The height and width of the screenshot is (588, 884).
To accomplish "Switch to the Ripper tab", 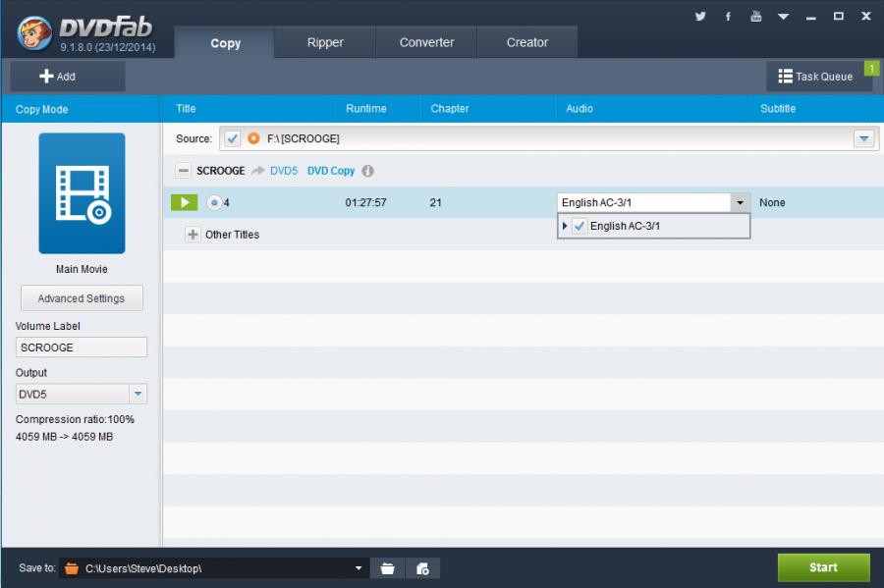I will pyautogui.click(x=325, y=42).
